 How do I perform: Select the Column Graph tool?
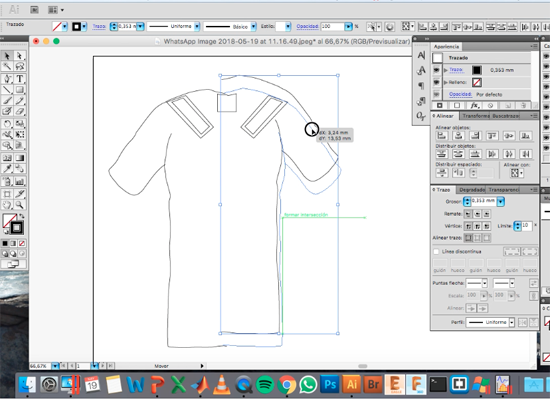click(x=20, y=181)
